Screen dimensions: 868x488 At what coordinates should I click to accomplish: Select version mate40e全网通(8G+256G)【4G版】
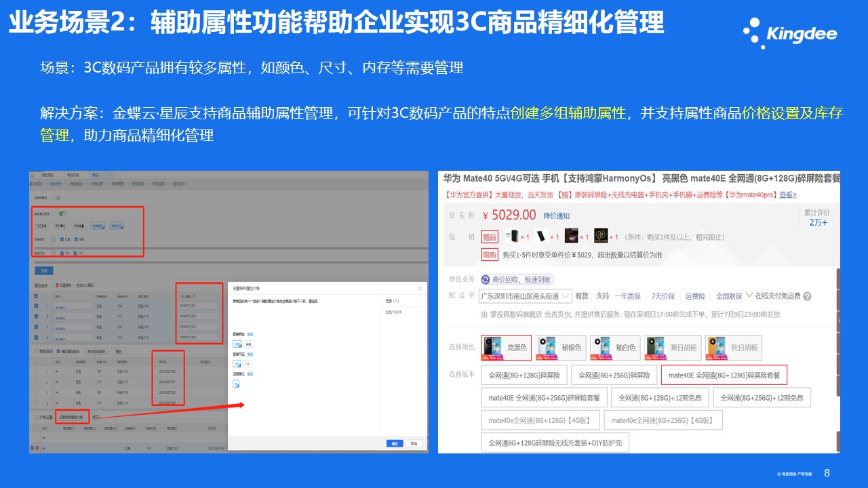[x=663, y=420]
